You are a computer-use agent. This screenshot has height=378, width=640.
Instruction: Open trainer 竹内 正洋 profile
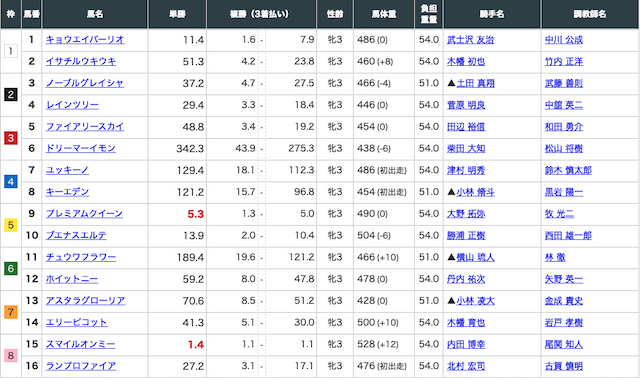pos(564,61)
